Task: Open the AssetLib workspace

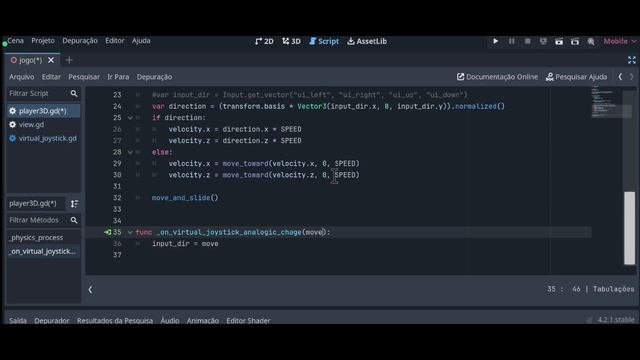Action: point(367,41)
